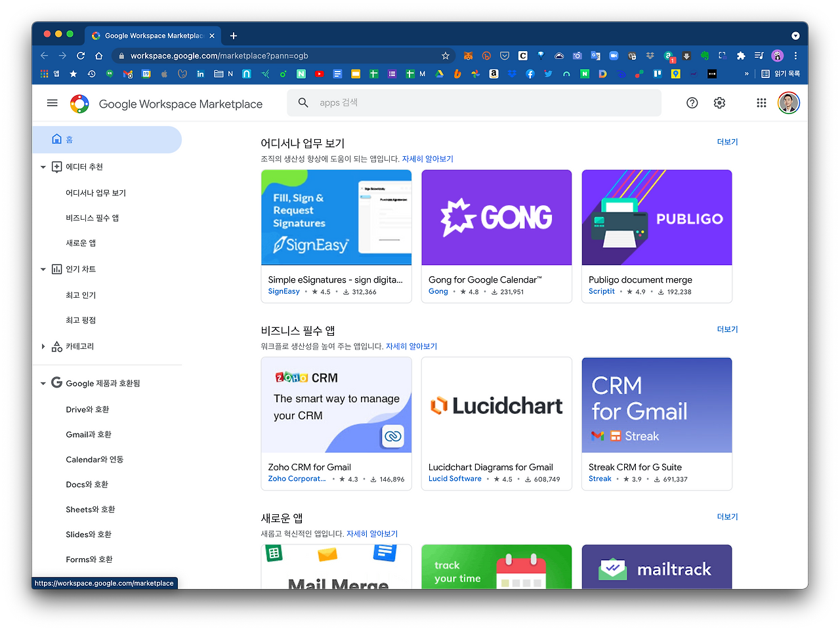
Task: Open the Google Translate extension
Action: pyautogui.click(x=595, y=56)
